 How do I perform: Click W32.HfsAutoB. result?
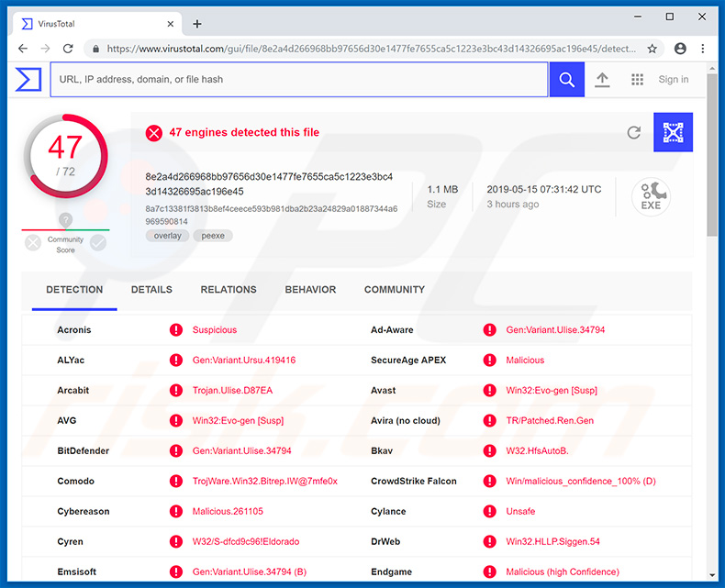point(537,451)
